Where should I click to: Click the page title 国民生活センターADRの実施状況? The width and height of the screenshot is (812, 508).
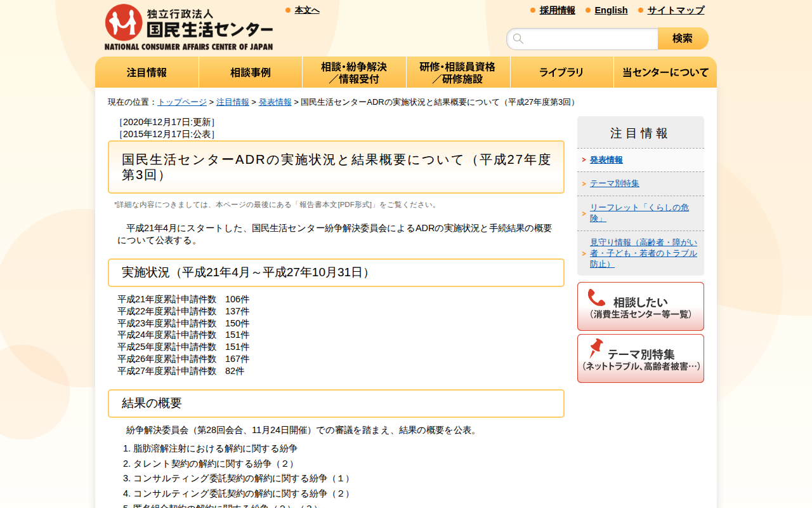click(336, 167)
